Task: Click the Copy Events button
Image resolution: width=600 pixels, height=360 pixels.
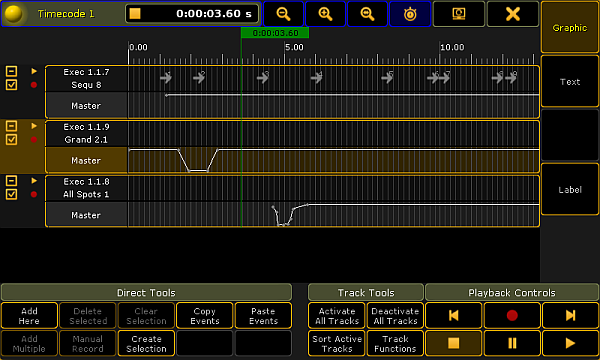Action: tap(205, 315)
